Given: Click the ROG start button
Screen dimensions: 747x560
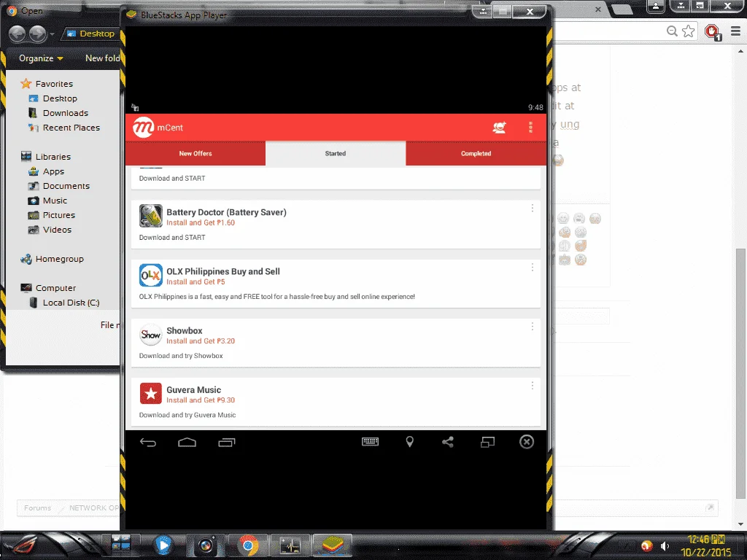Looking at the screenshot, I should (23, 545).
